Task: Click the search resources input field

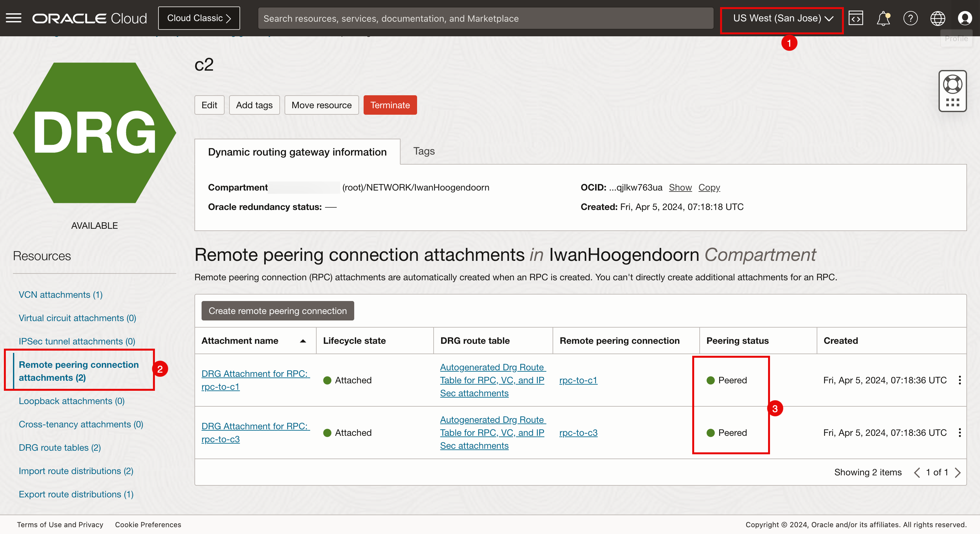Action: coord(485,18)
